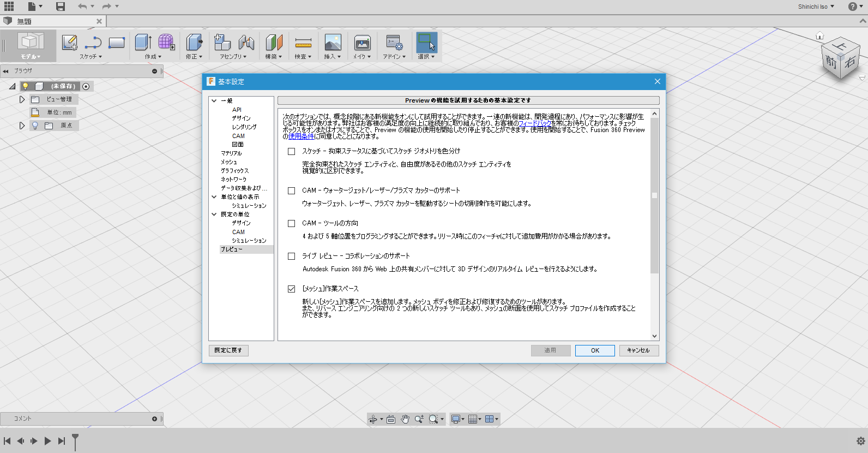This screenshot has width=868, height=453.
Task: Select the Pan hand tool
Action: tap(405, 419)
